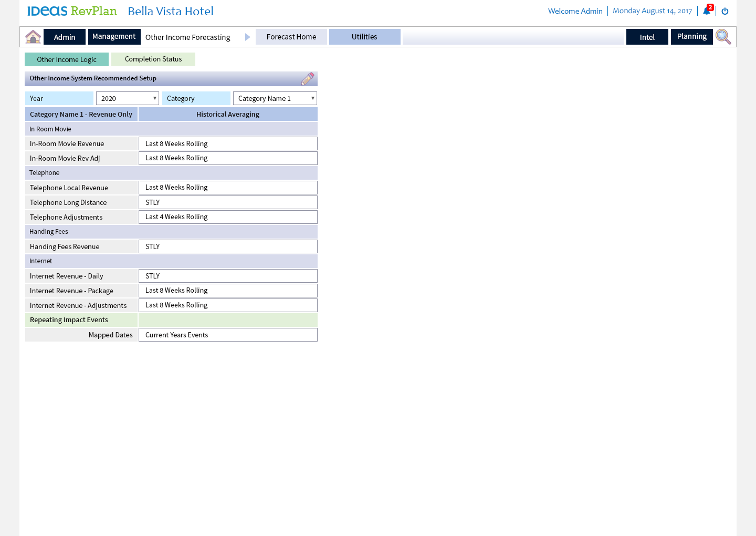Click the Intel button

coord(647,37)
